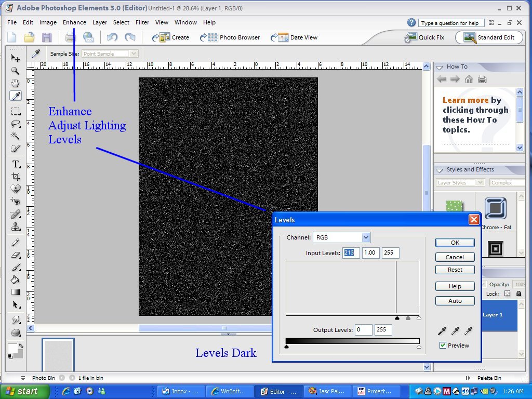
Task: Select the Move tool
Action: pos(15,58)
